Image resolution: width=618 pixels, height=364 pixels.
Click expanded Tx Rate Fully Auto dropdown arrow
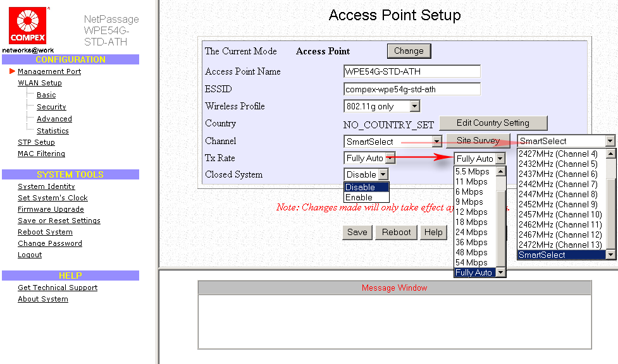click(x=500, y=159)
